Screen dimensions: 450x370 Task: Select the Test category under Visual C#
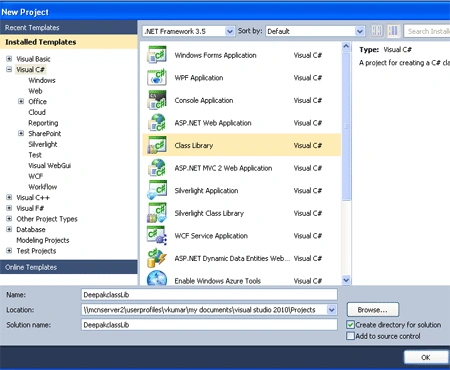[35, 155]
